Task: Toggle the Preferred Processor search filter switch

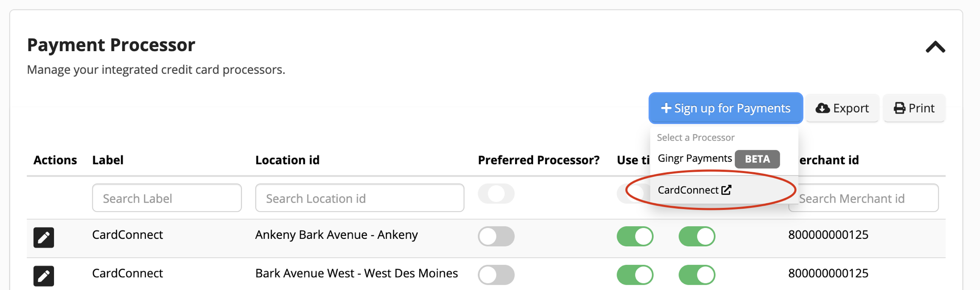Action: [496, 195]
